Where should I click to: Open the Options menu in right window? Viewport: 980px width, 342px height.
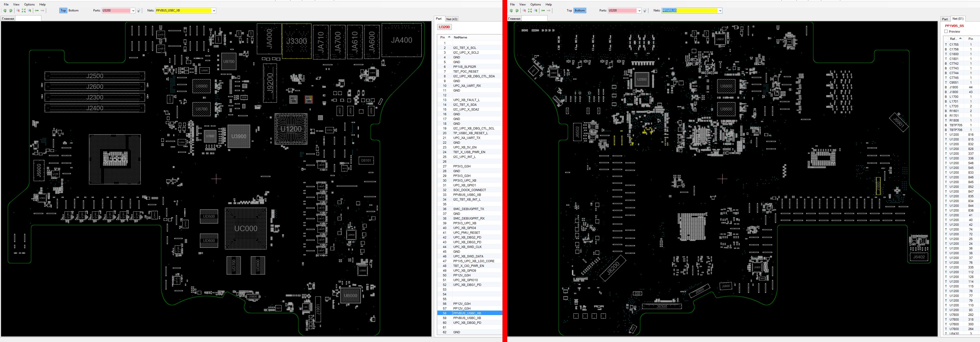pyautogui.click(x=536, y=4)
